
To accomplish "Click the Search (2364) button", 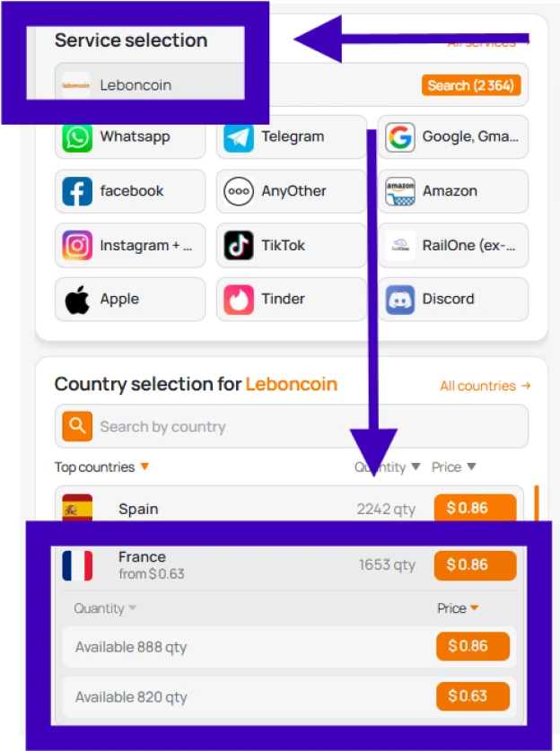I will point(470,85).
